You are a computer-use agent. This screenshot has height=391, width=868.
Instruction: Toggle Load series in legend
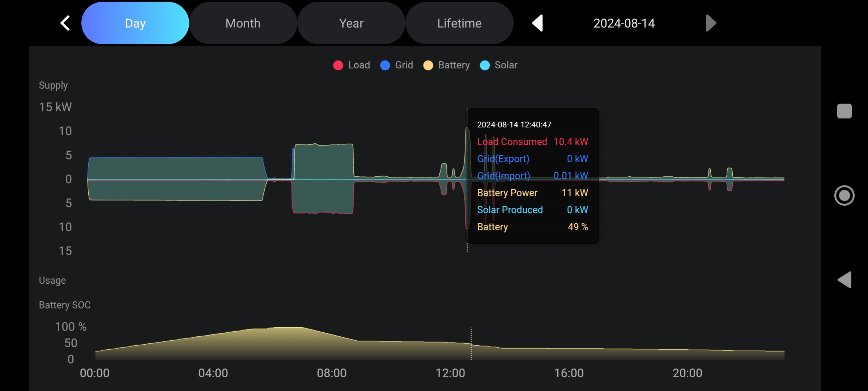point(358,65)
